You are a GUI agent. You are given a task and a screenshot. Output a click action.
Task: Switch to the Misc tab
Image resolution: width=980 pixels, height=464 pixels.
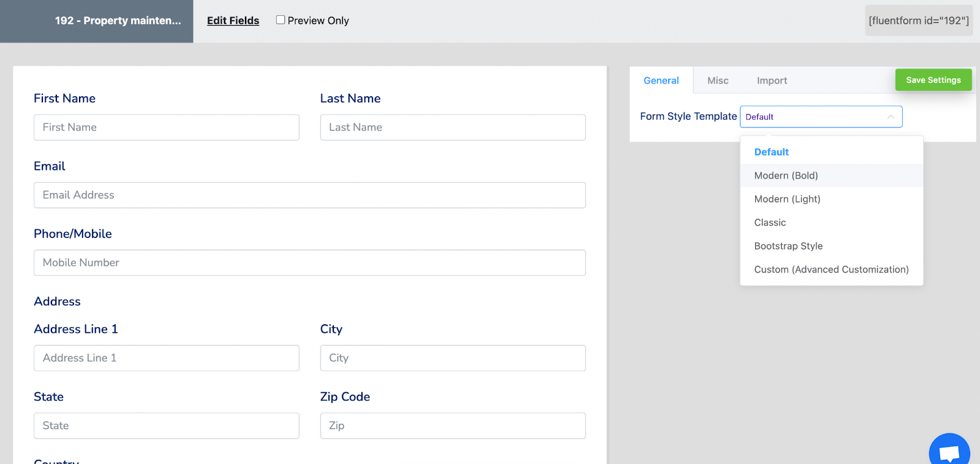click(718, 80)
